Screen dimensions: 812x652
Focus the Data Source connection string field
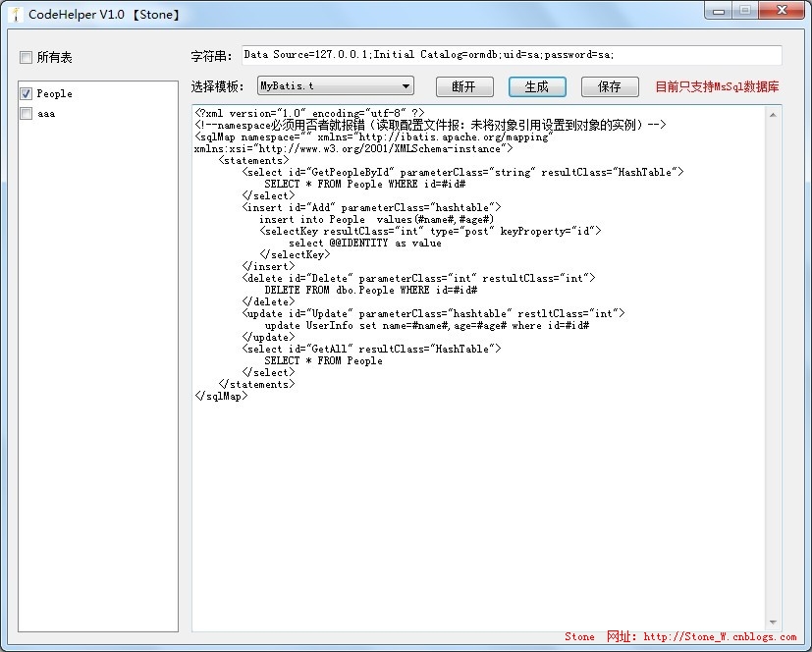(511, 55)
